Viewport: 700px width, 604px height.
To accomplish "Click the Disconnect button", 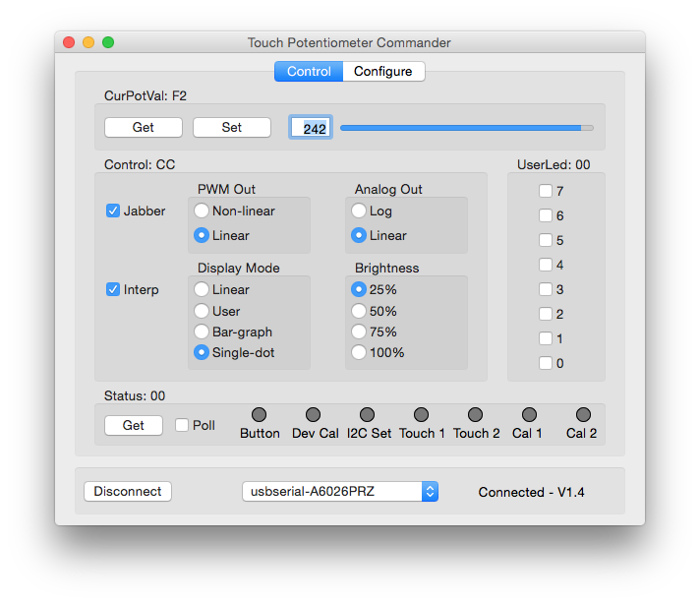I will point(128,492).
